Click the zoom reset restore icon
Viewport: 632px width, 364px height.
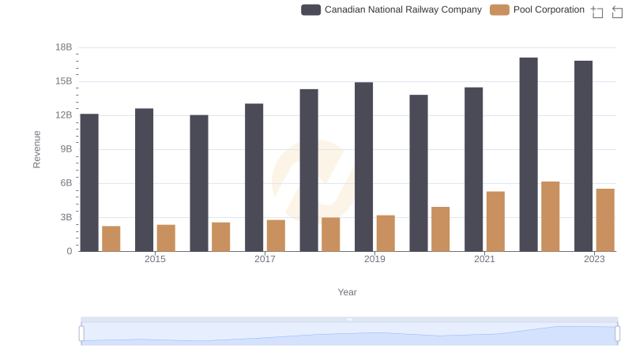[617, 12]
